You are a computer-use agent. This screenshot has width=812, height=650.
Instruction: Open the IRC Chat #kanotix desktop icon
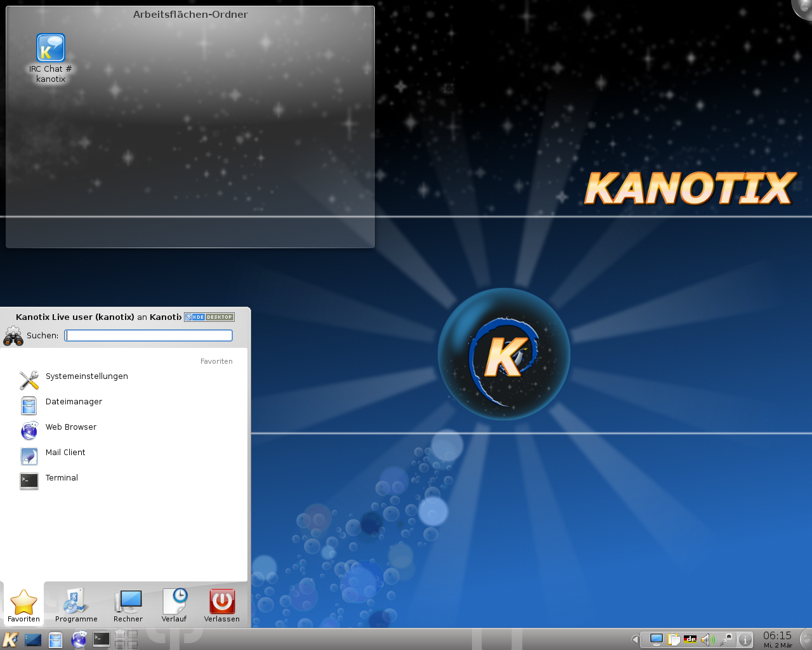coord(51,58)
